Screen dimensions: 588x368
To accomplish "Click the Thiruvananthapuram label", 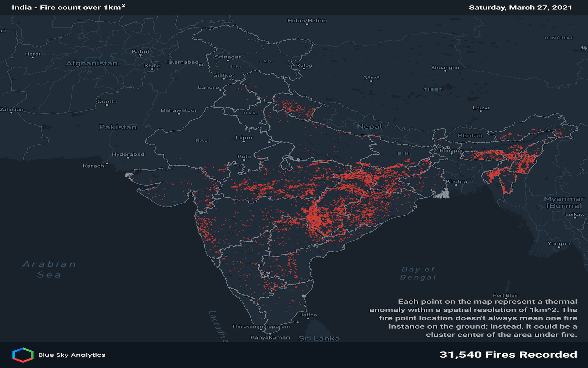I will tap(261, 326).
